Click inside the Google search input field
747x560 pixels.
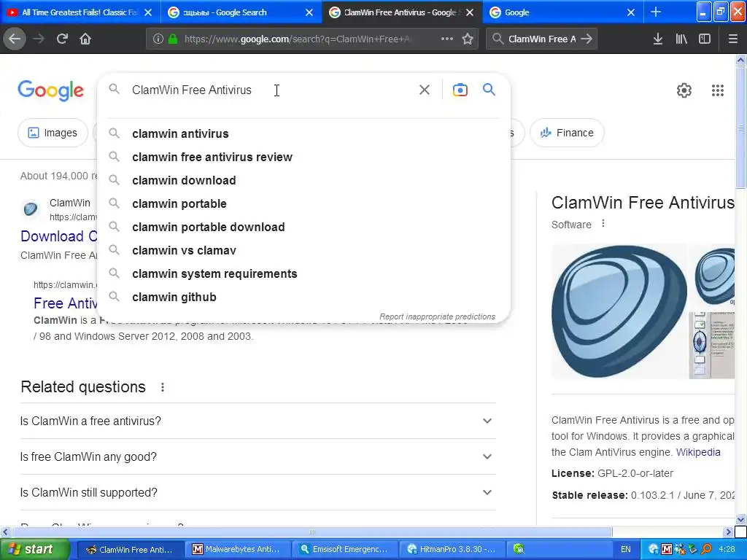[x=271, y=90]
